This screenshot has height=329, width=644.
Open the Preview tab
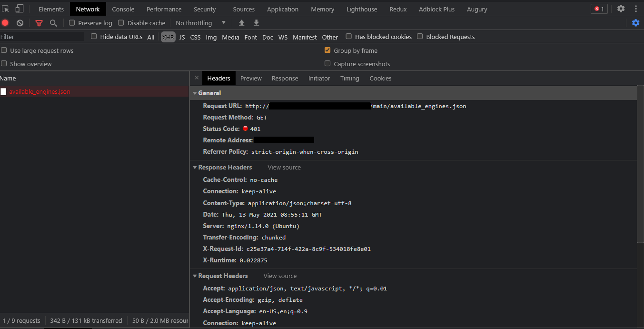(x=251, y=78)
